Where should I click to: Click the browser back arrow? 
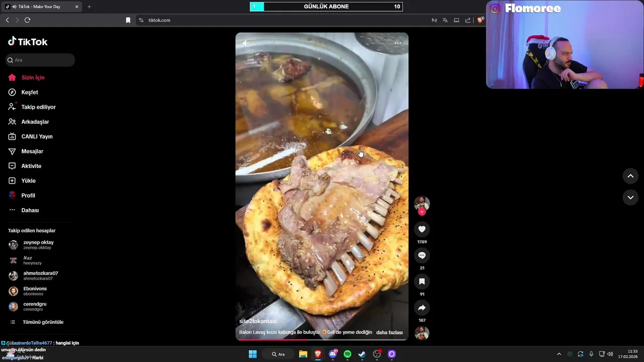(7, 20)
